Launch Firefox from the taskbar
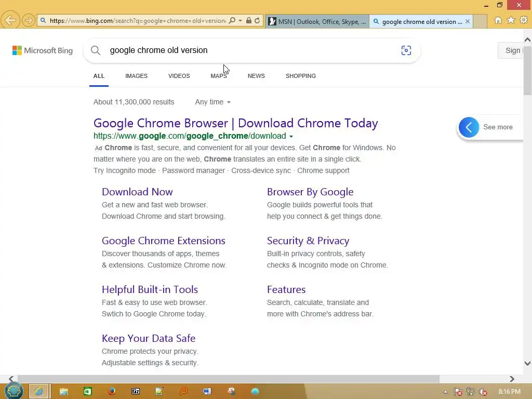Viewport: 532px width, 399px height. 111,392
